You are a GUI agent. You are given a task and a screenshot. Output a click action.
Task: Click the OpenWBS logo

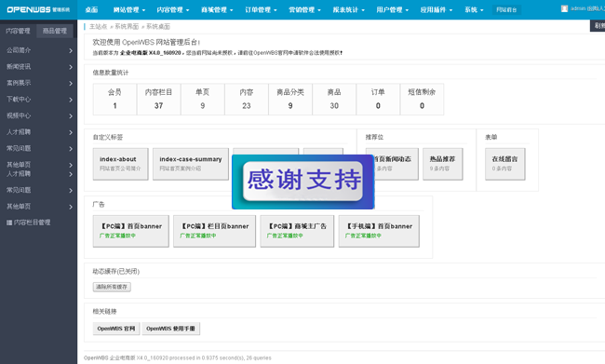pos(38,9)
